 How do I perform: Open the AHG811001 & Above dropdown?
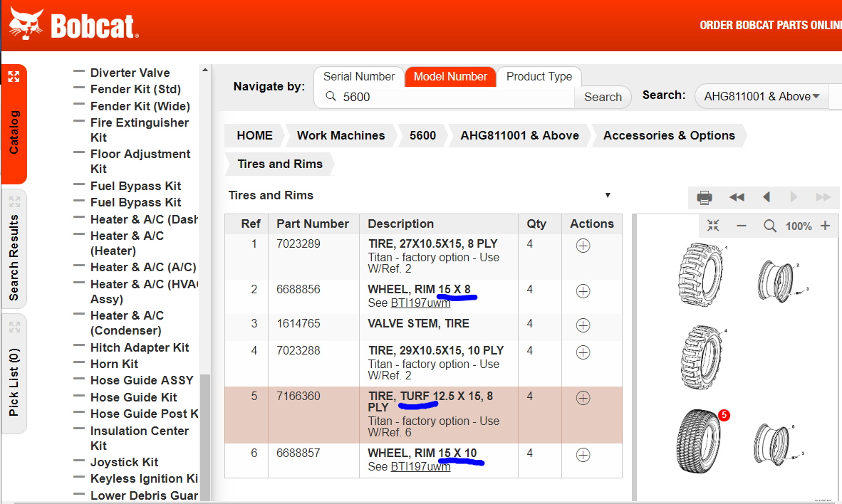[x=762, y=97]
